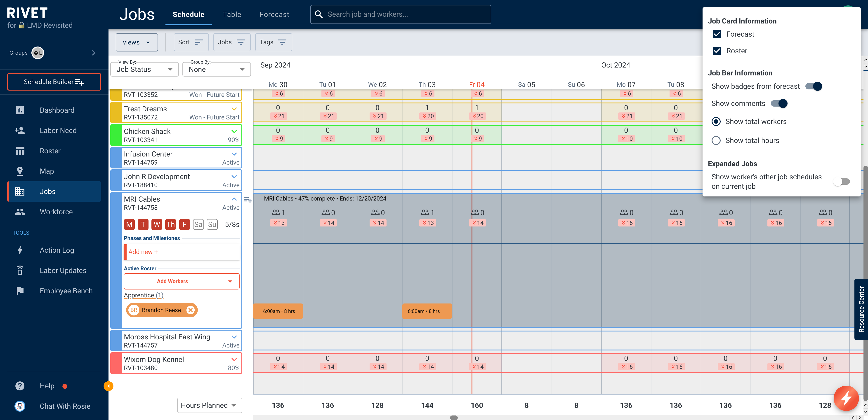Open the Hours Planned dropdown
868x420 pixels.
(x=210, y=405)
